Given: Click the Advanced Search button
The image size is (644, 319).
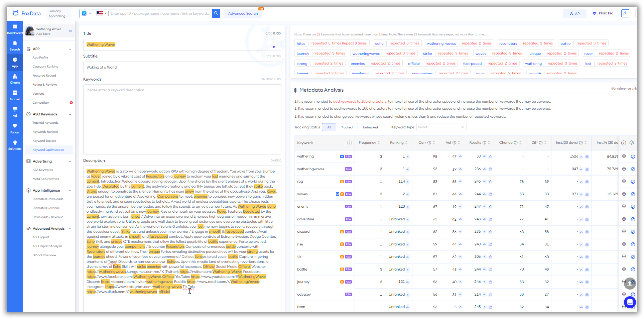Looking at the screenshot, I should click(x=243, y=13).
